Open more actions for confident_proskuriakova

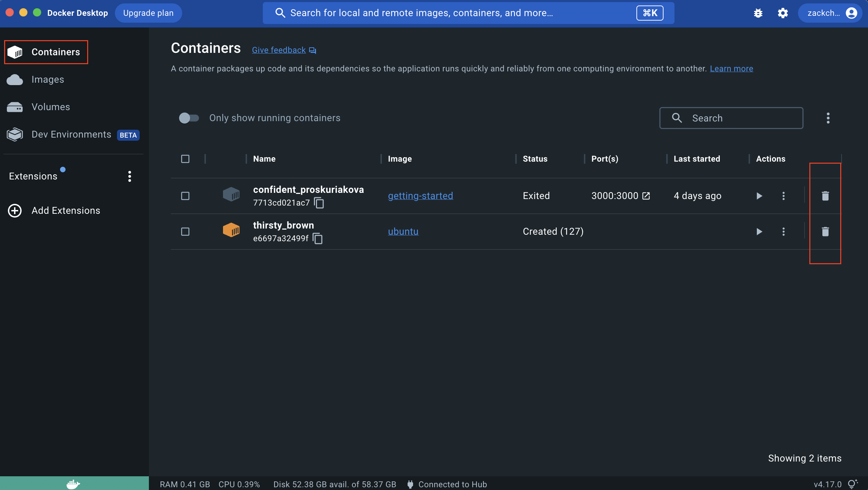784,196
